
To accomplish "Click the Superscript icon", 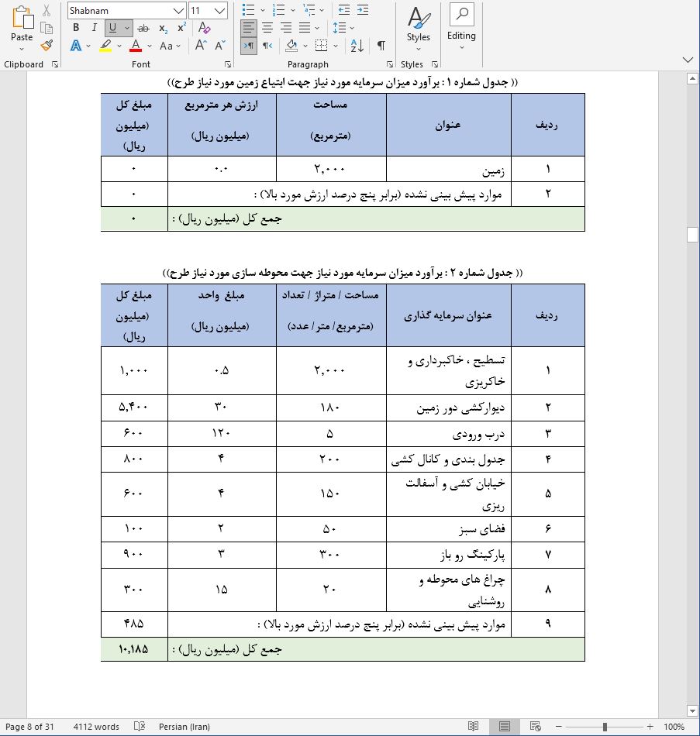I will coord(181,27).
